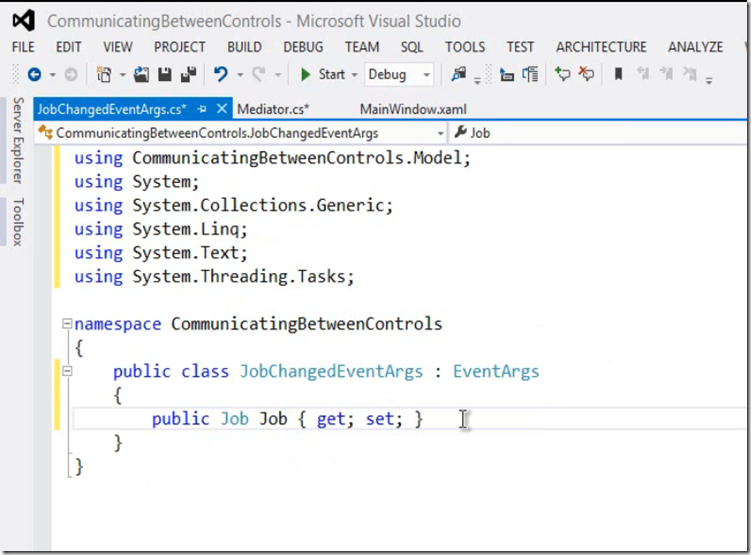
Task: Click the Navigate Forward icon
Action: [71, 75]
